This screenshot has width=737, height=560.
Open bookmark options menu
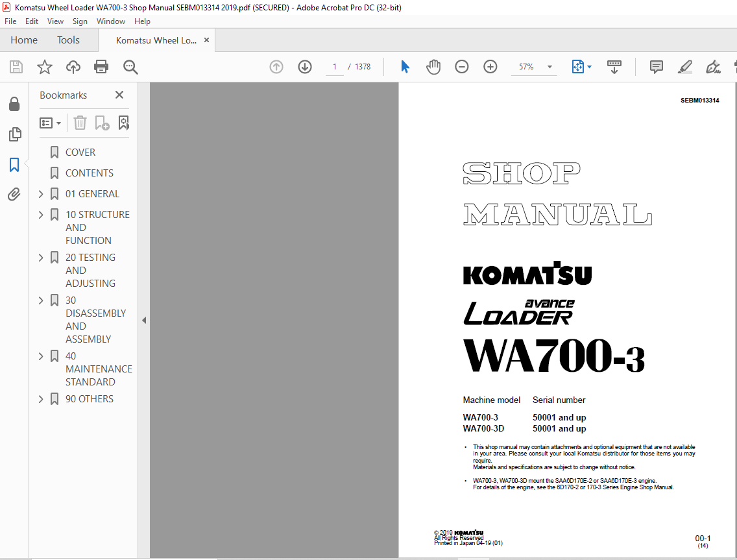pos(51,123)
